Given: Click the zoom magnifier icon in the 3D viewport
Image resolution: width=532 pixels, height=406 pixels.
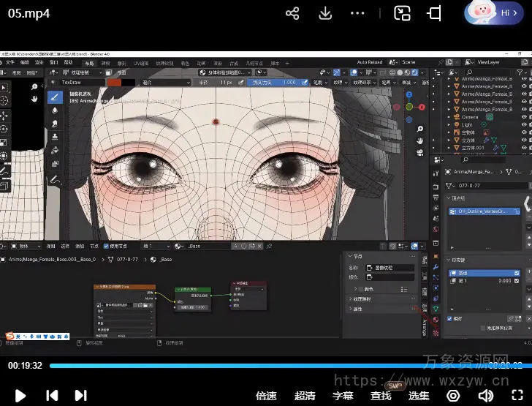Looking at the screenshot, I should (x=421, y=127).
